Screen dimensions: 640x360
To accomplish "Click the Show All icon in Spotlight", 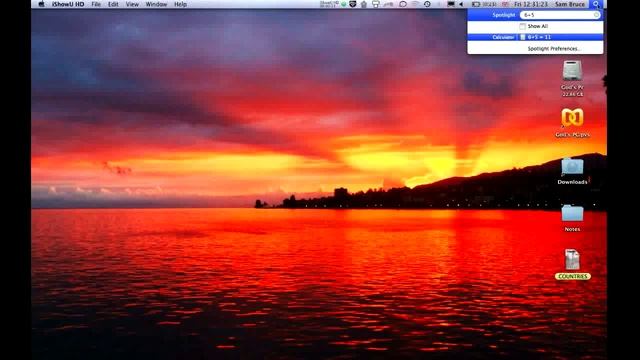I will (522, 26).
